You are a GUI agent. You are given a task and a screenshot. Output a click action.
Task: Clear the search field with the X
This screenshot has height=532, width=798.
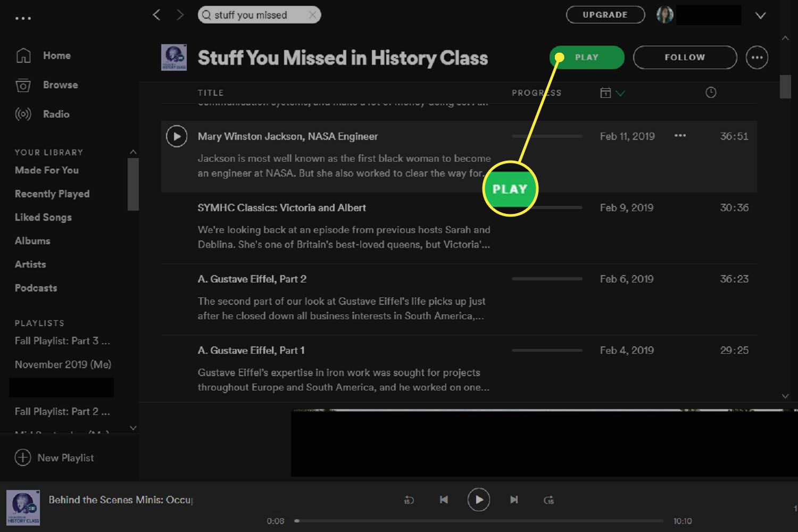pos(313,15)
